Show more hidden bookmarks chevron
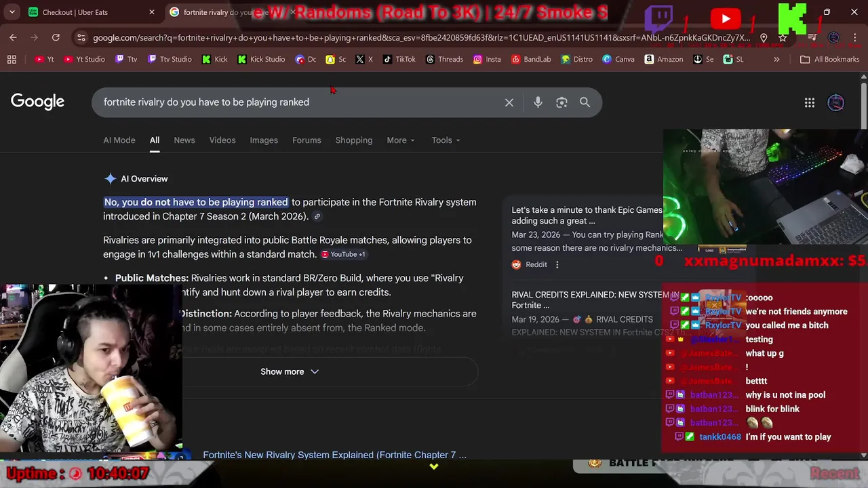The image size is (868, 488). coord(776,59)
